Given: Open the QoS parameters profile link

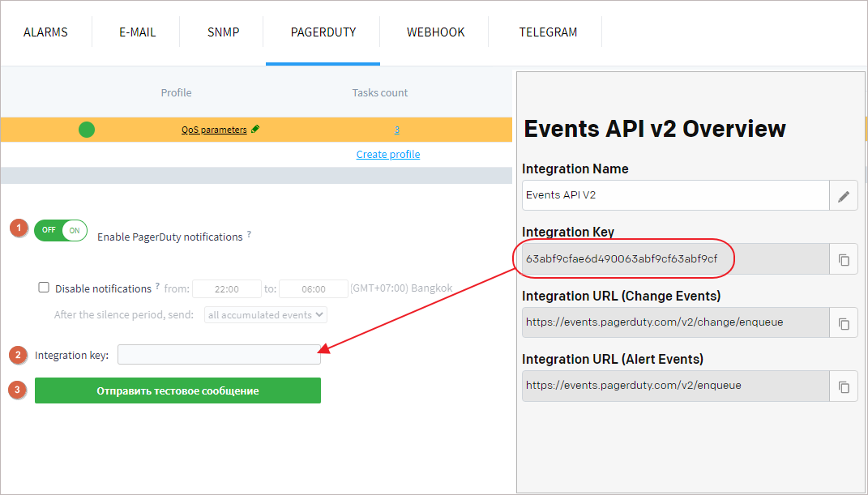Looking at the screenshot, I should point(214,130).
